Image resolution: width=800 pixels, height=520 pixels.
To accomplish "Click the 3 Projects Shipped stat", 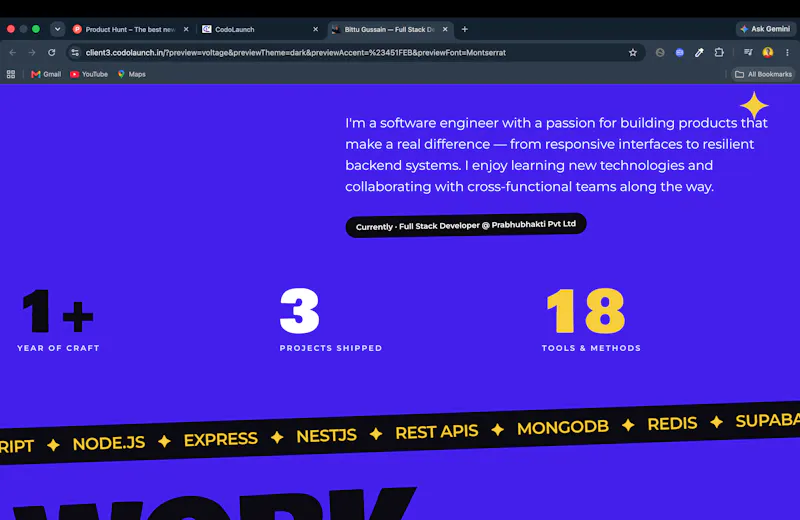I will [x=331, y=320].
